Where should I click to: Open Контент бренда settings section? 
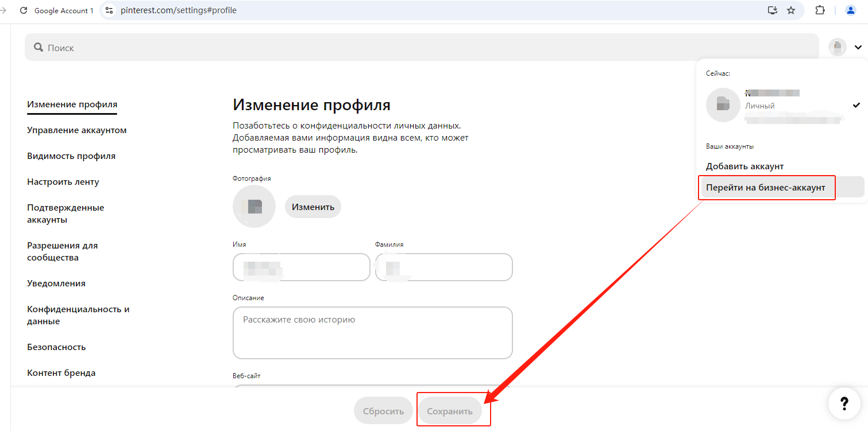(61, 373)
